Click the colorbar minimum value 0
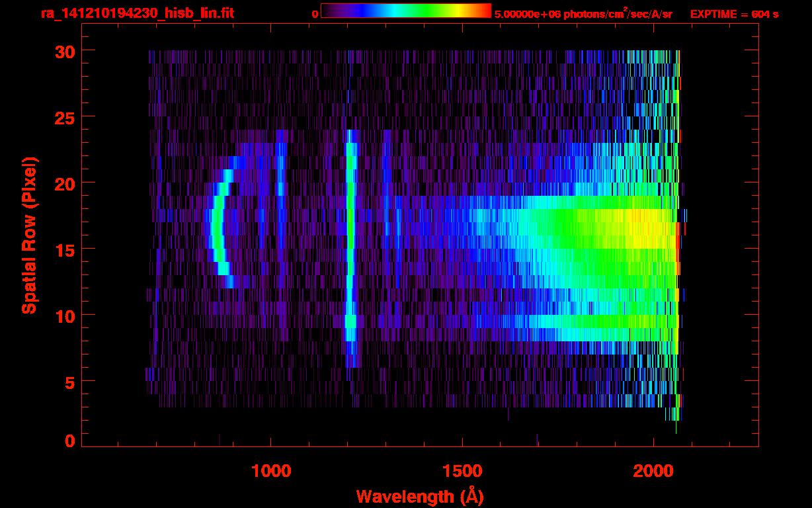 [315, 14]
